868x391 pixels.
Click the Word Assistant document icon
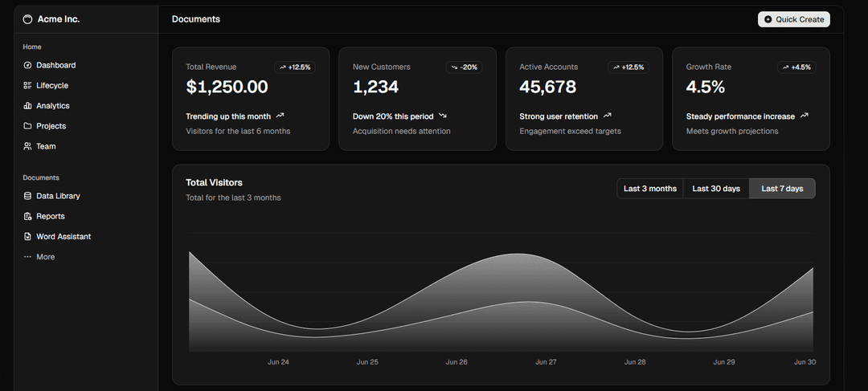pos(28,237)
